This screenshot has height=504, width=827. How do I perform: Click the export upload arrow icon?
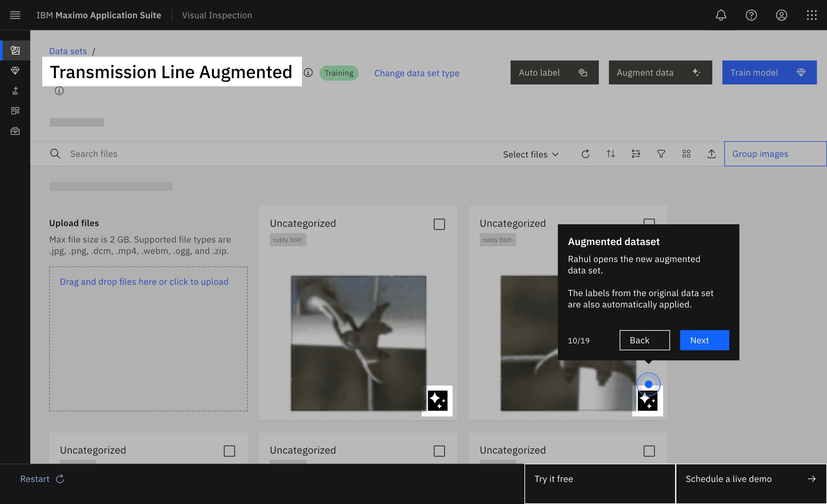pyautogui.click(x=711, y=154)
